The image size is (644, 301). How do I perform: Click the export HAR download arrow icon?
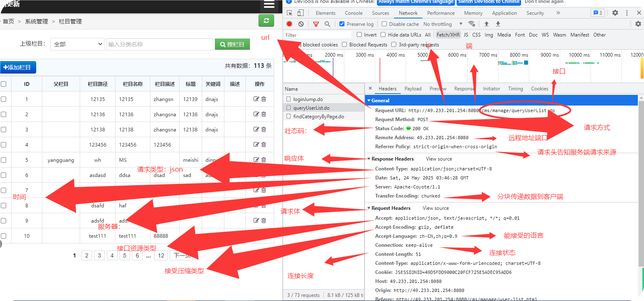[498, 24]
